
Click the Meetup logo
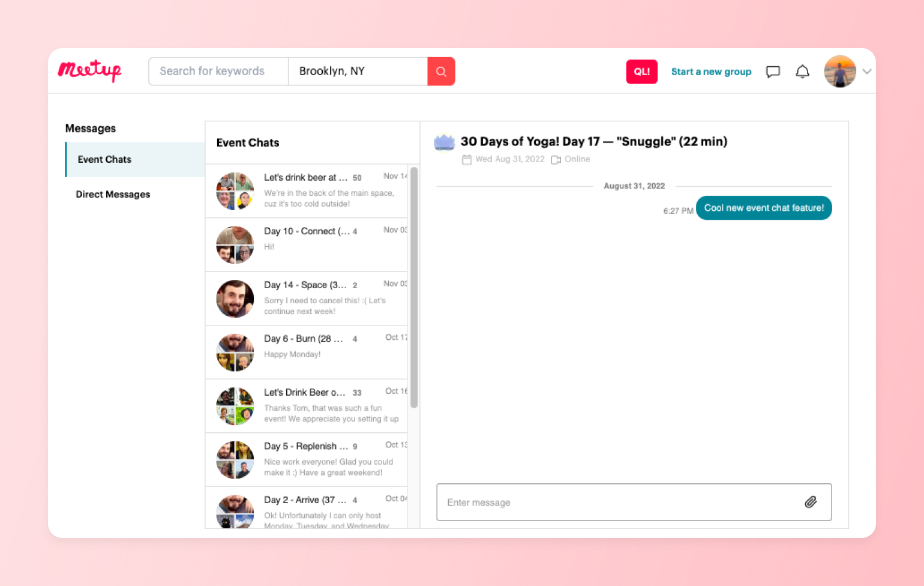(x=89, y=71)
